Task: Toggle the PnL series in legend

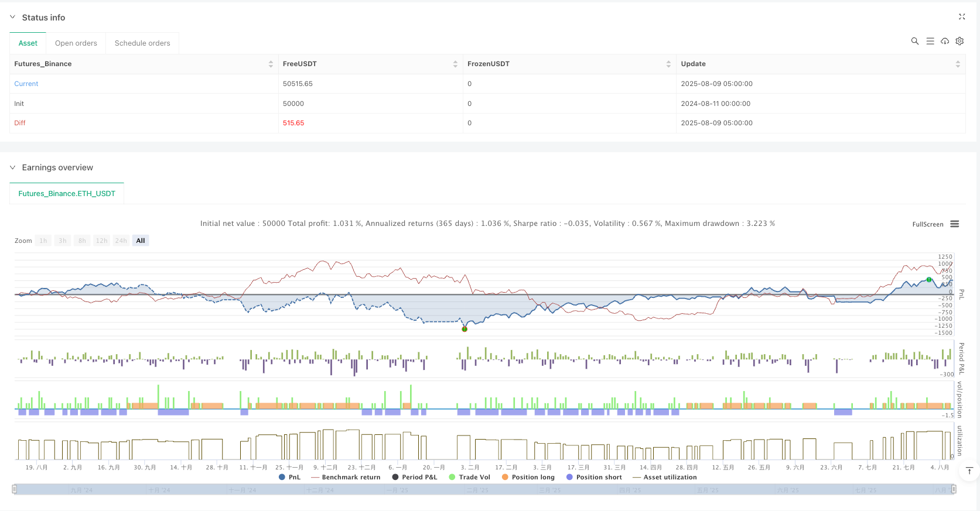Action: point(290,477)
